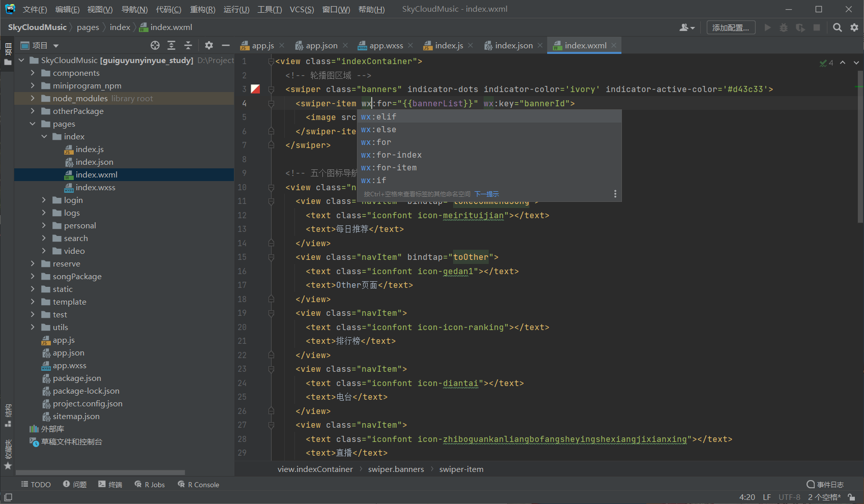Expand all nodes in project tree
Screen dimensions: 864x504
[171, 45]
